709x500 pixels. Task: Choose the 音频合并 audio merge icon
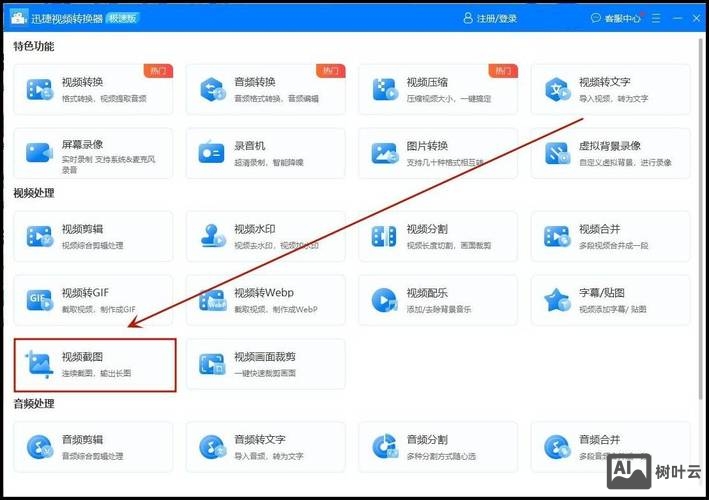(x=558, y=447)
